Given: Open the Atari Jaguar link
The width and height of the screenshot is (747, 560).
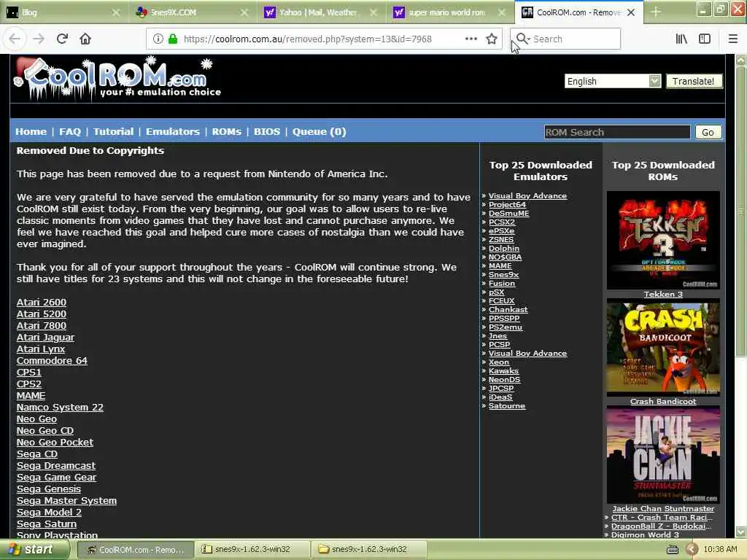Looking at the screenshot, I should (45, 338).
